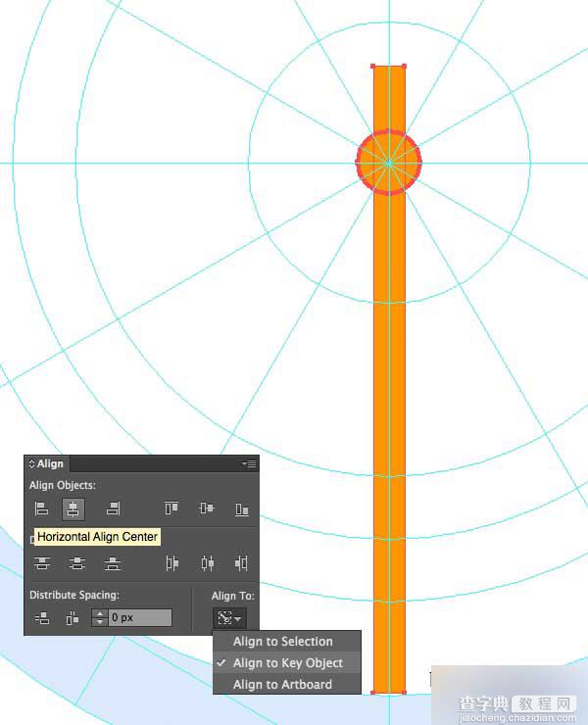Click the Horizontal Align Left icon
The image size is (588, 725).
pos(41,509)
